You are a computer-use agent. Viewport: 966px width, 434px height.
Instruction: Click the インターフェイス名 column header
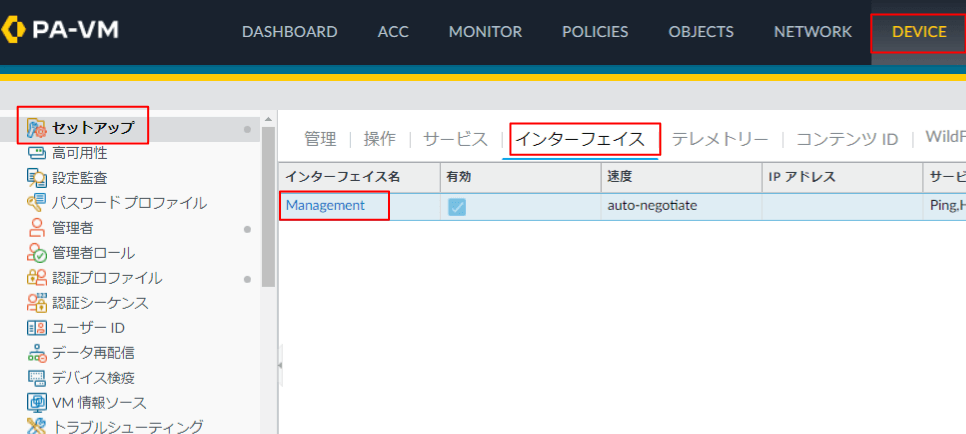(x=359, y=178)
